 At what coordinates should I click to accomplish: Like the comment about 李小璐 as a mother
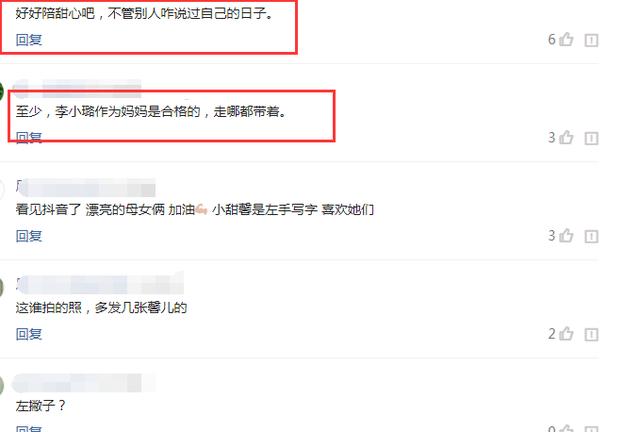click(x=567, y=138)
